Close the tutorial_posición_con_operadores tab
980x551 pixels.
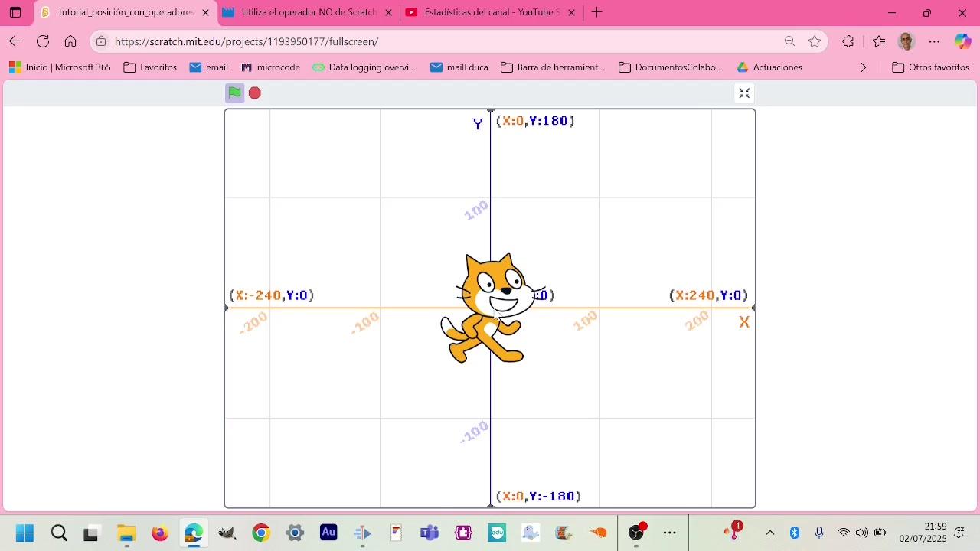pos(205,12)
